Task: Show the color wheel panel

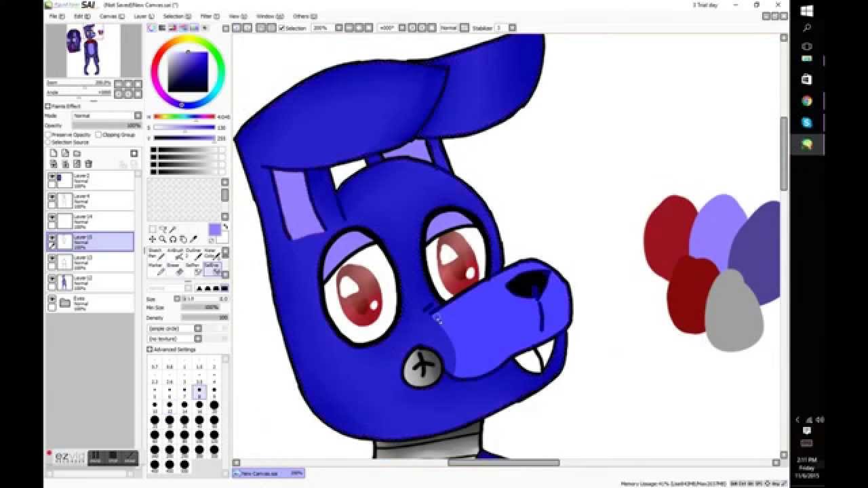Action: click(152, 28)
